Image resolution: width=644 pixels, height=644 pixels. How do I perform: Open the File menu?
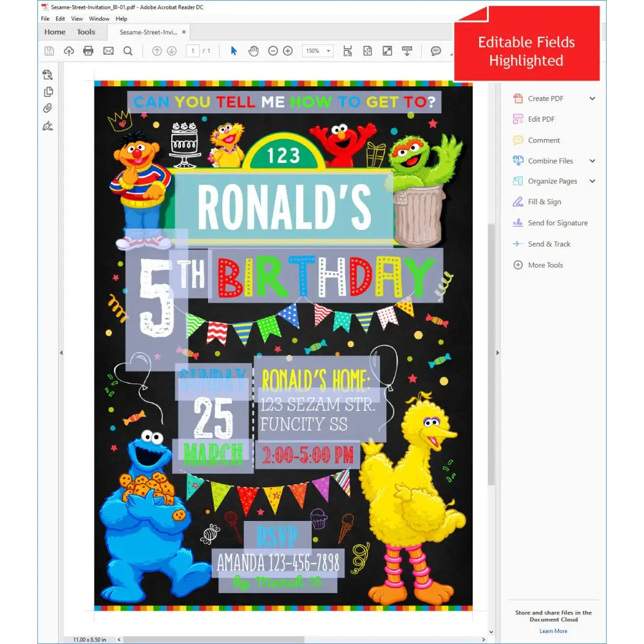[x=44, y=19]
